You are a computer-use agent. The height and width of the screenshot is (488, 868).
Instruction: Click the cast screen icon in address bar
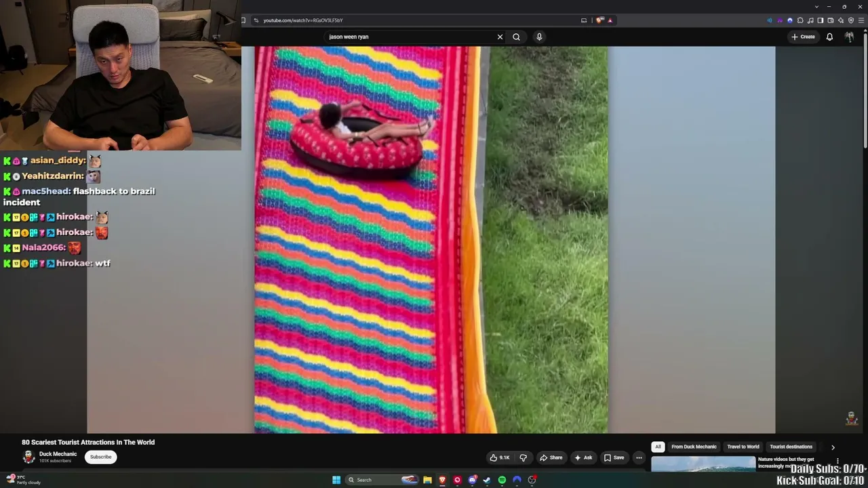click(x=584, y=20)
